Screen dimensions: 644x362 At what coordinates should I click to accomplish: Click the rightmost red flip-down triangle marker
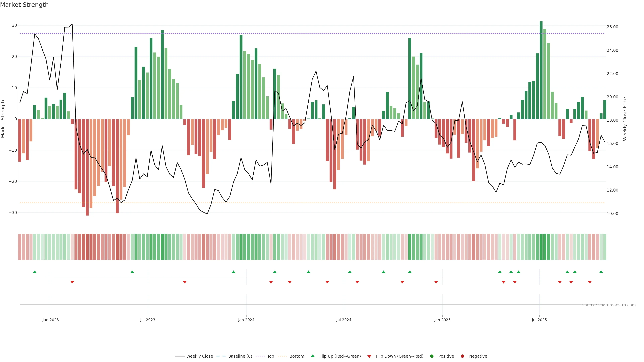pyautogui.click(x=590, y=282)
